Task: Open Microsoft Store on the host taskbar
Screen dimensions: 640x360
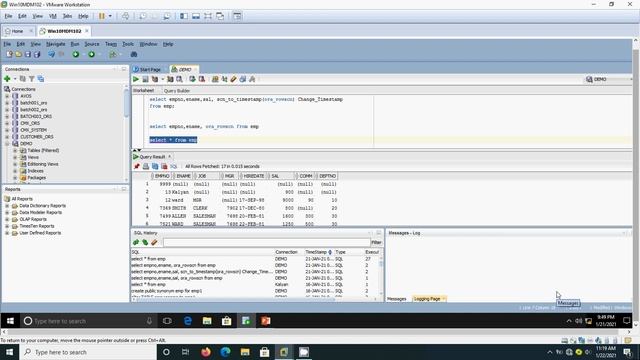Action: point(264,352)
